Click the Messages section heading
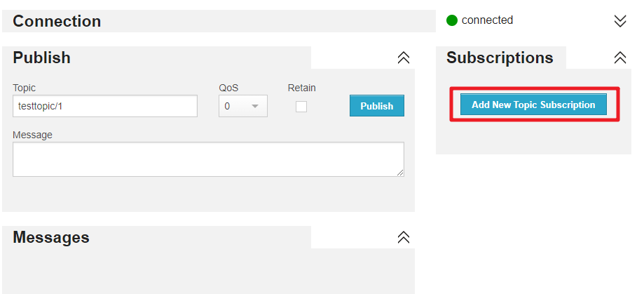 (x=51, y=237)
